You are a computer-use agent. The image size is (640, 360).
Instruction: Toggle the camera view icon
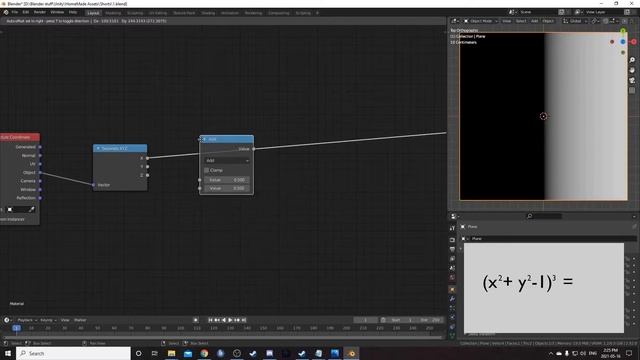pyautogui.click(x=632, y=80)
